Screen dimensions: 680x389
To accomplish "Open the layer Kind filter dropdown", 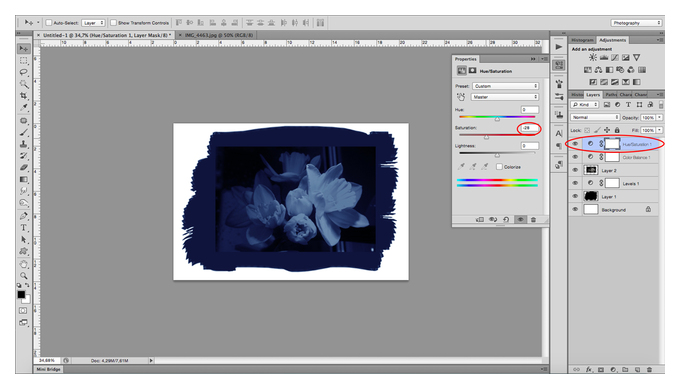I will click(585, 105).
